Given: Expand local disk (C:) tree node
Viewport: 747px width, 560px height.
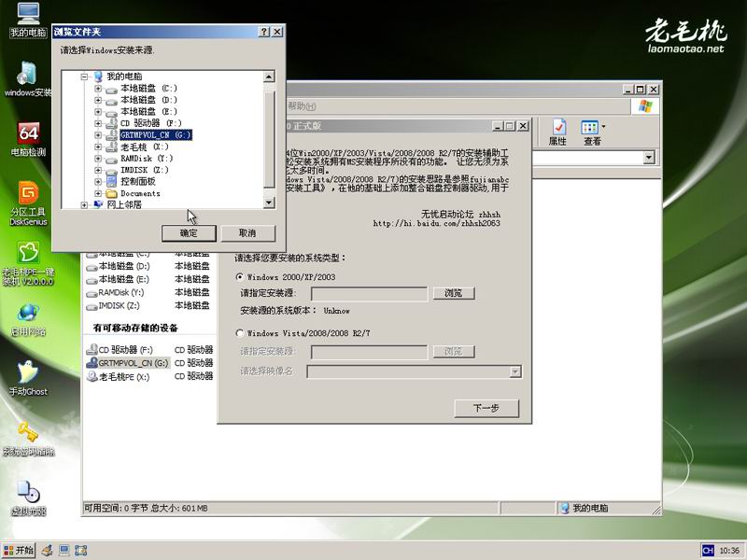Looking at the screenshot, I should 98,88.
